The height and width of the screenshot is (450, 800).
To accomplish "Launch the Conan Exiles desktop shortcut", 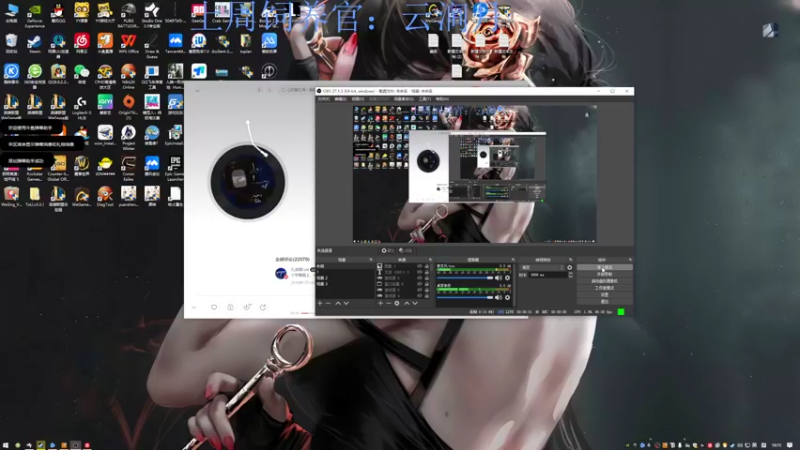I will tap(129, 167).
